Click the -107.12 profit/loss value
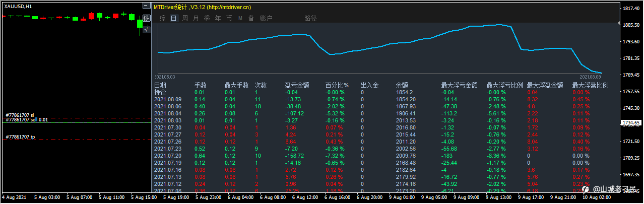 [294, 113]
